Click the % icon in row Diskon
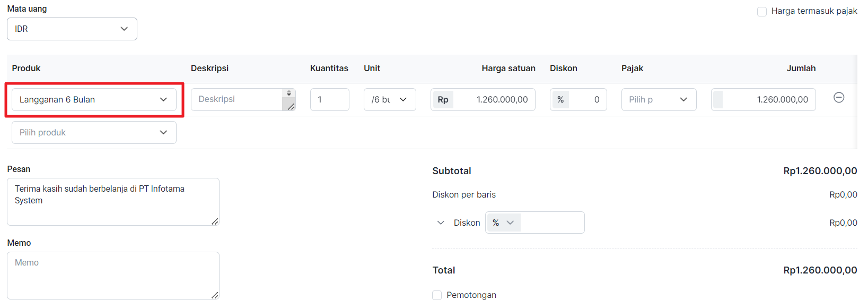Screen dimensions: 868x308 click(560, 100)
